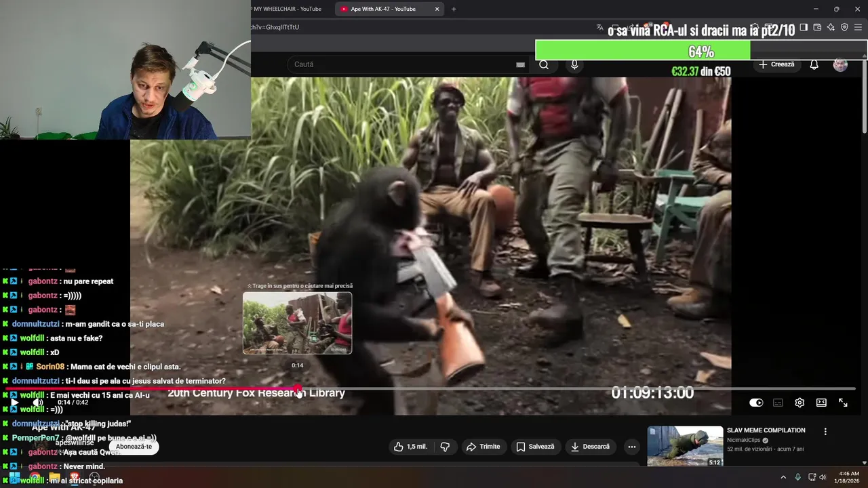The height and width of the screenshot is (488, 868).
Task: Open the Leo AI sparkle icon
Action: coord(831,27)
